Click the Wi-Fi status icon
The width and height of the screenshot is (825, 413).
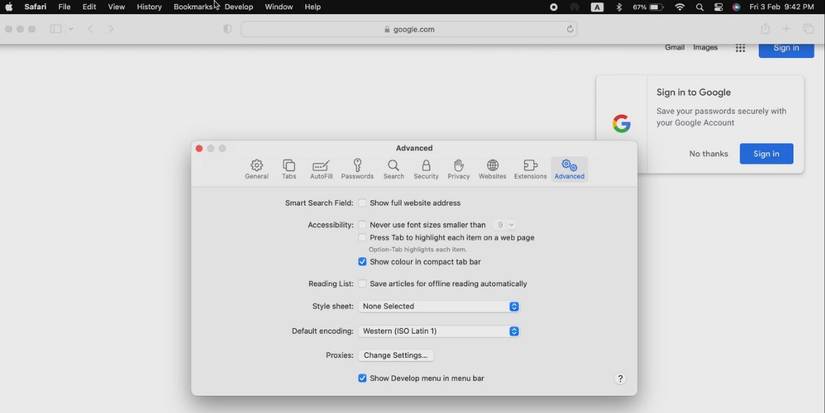point(680,7)
